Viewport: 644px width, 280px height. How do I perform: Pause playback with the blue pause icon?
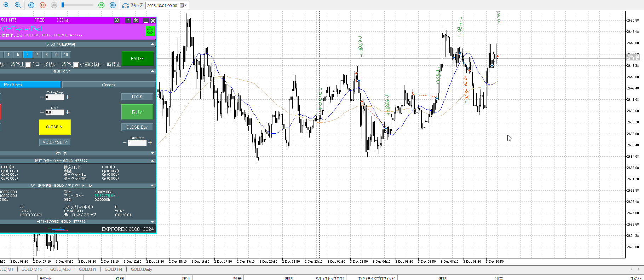[x=31, y=5]
